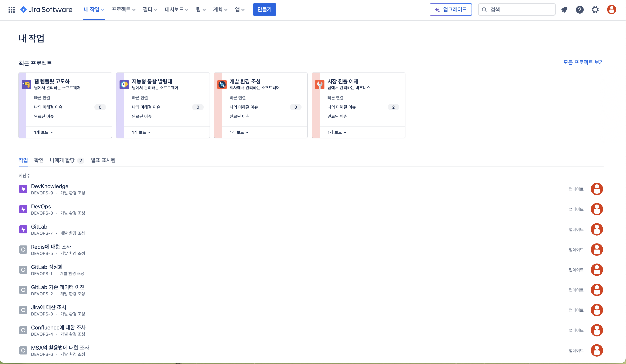The image size is (626, 364).
Task: Open 완료된 이슈 on 지능형 통합 발령대 card
Action: click(142, 116)
